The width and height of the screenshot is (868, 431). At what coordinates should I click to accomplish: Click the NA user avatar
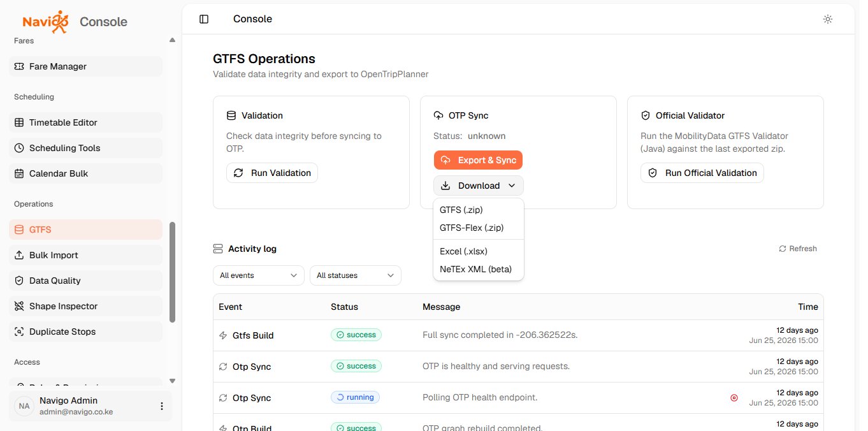tap(24, 406)
